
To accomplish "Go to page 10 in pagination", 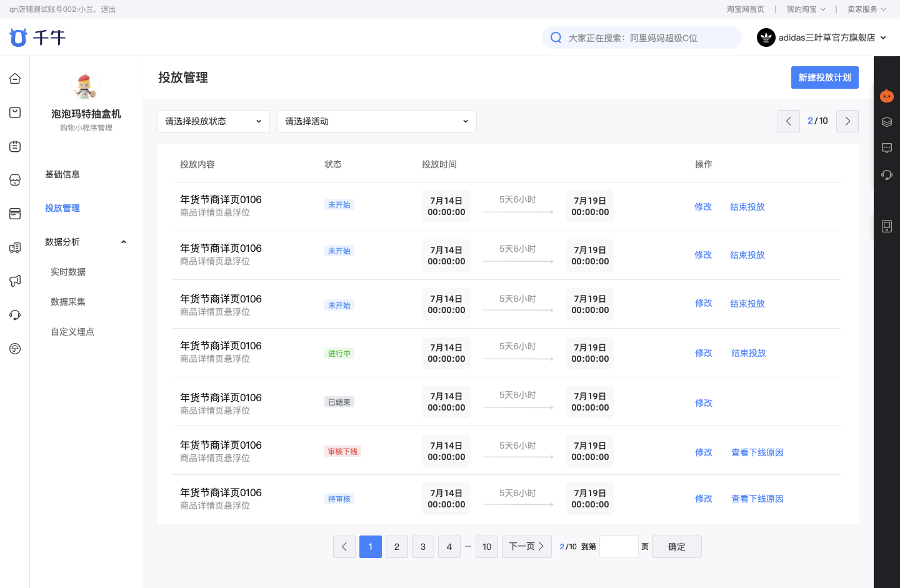I will coord(487,547).
